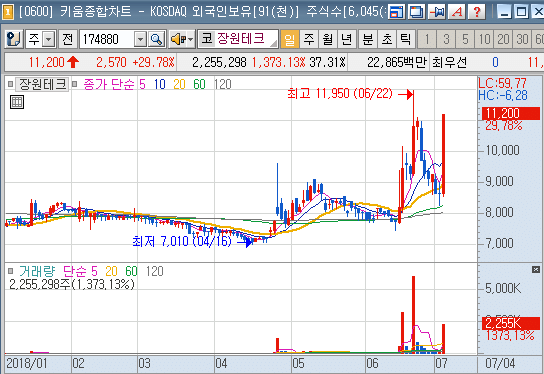Expand the speaker icon dropdown arrow
The image size is (544, 374).
point(190,39)
